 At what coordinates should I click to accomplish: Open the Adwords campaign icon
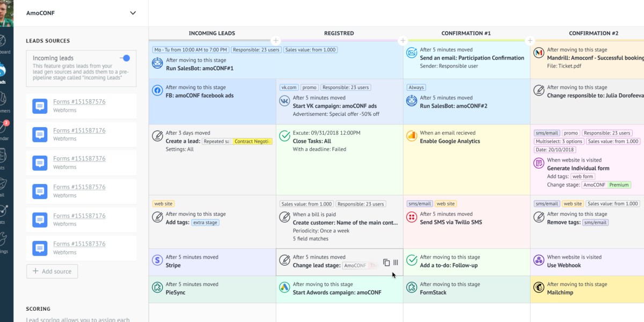(x=284, y=288)
